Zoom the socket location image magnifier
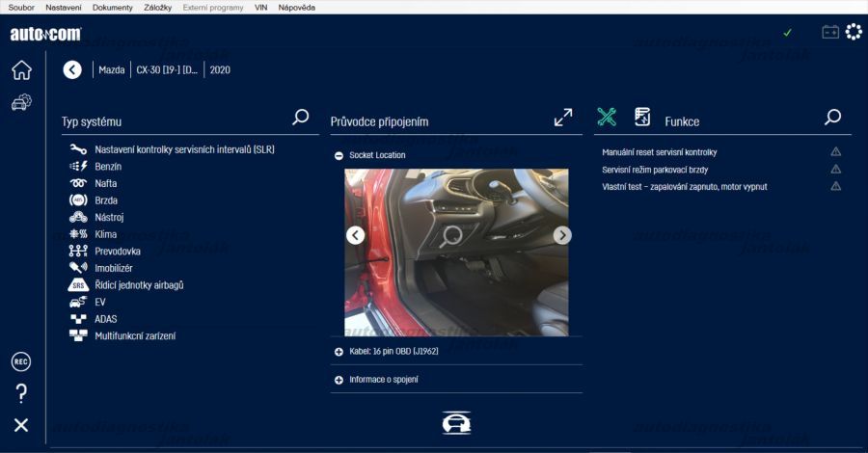The image size is (868, 453). 451,237
